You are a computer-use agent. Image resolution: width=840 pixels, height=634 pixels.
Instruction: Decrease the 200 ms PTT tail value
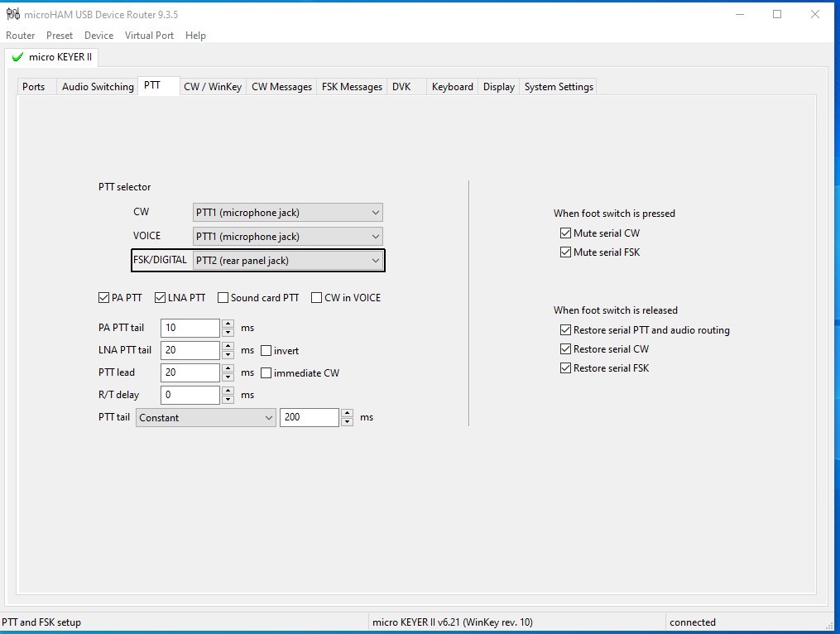[x=348, y=422]
